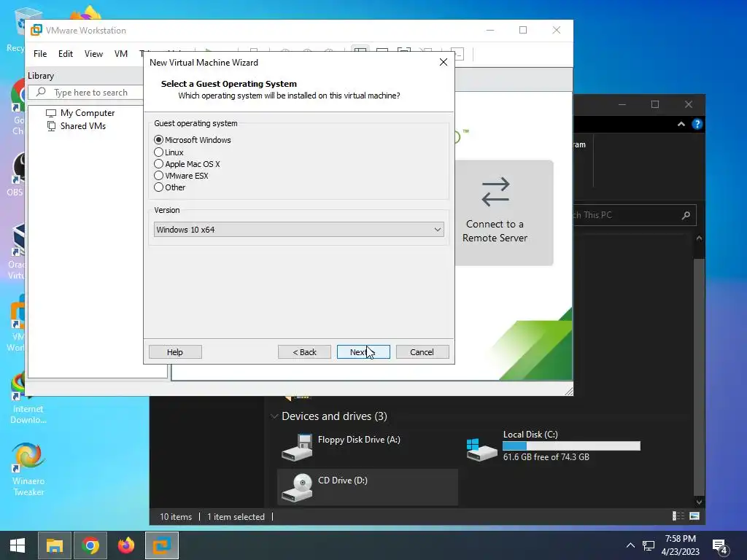Image resolution: width=747 pixels, height=560 pixels.
Task: Open File Explorer help question mark icon
Action: (x=697, y=124)
